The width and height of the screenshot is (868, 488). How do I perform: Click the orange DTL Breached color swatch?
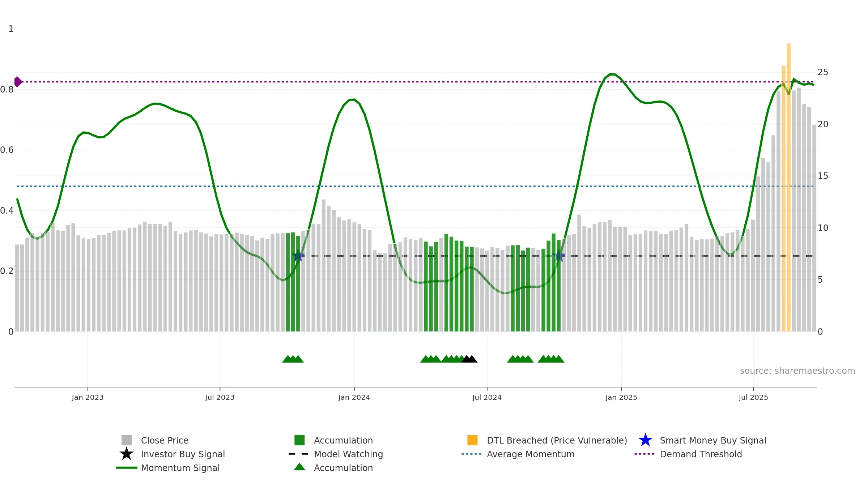pos(472,440)
